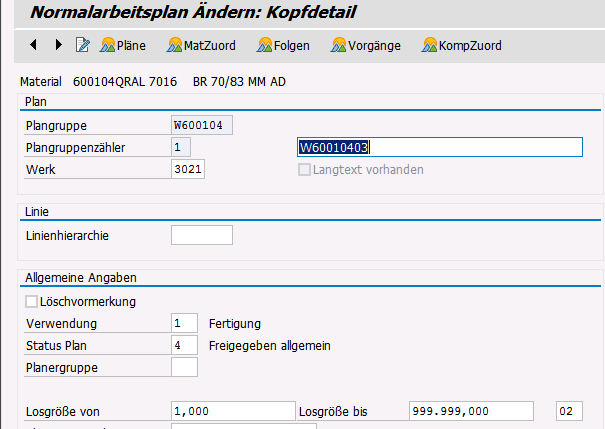Open the Folgen sequences view
The image size is (605, 429).
(283, 46)
